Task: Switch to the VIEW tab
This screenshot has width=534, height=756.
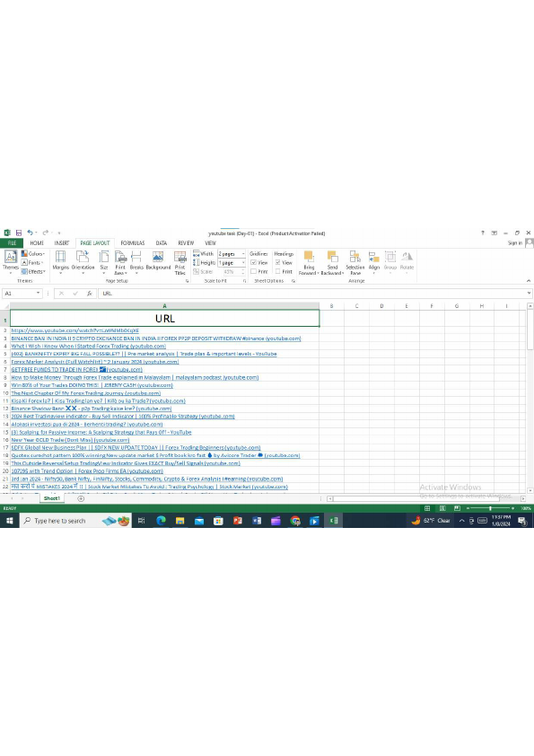Action: pos(210,243)
